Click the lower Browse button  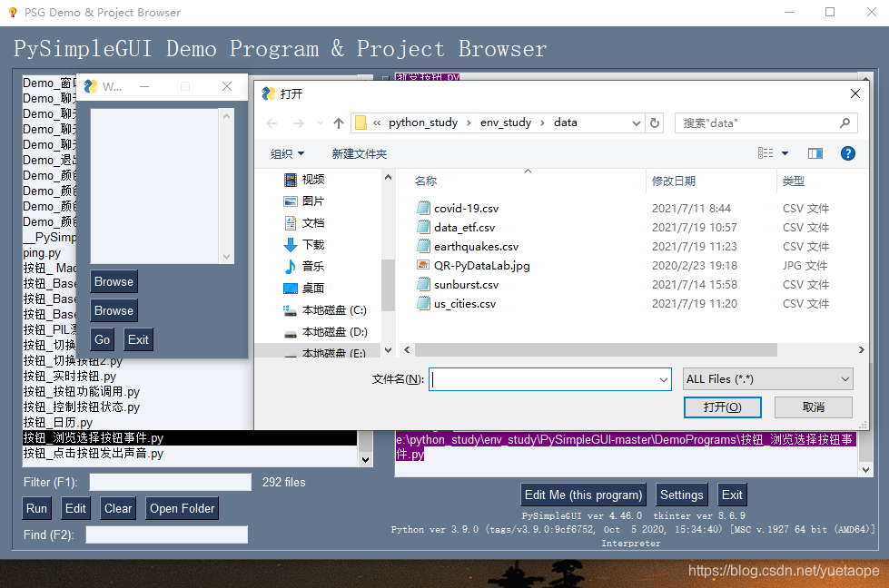click(x=114, y=310)
